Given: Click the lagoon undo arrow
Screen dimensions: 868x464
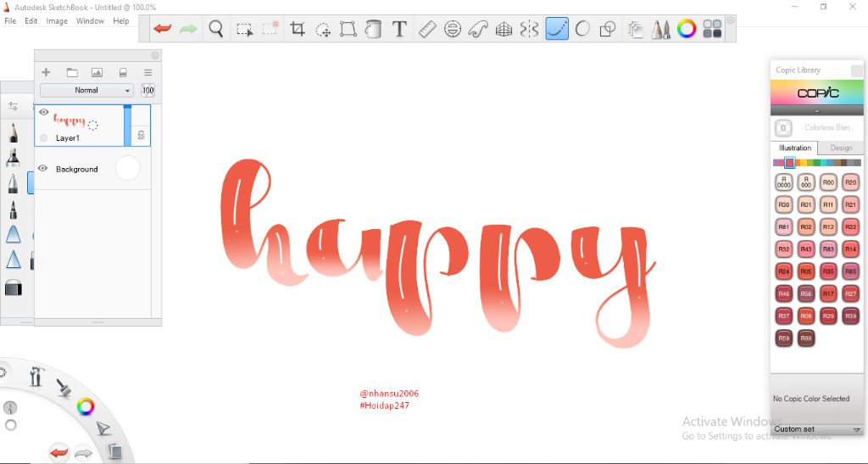Looking at the screenshot, I should point(59,452).
